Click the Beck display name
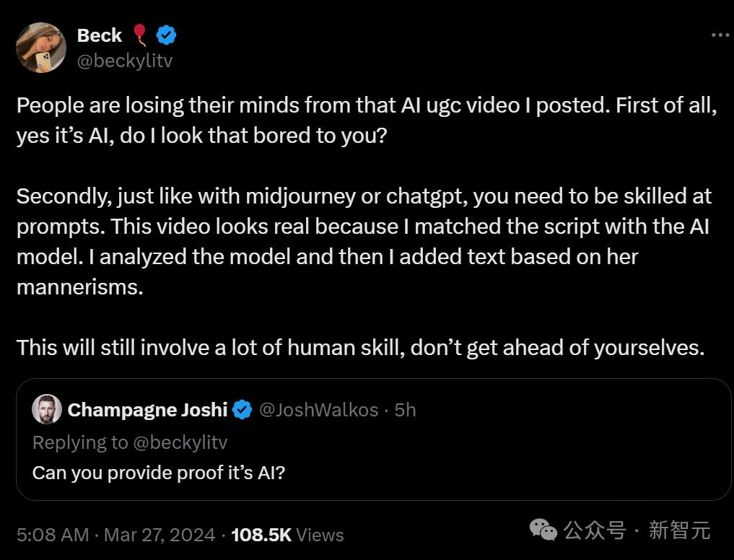 point(100,35)
